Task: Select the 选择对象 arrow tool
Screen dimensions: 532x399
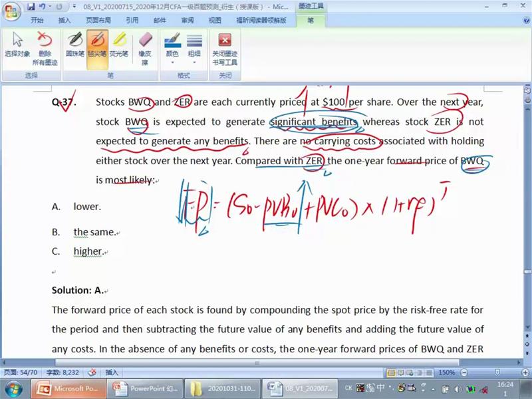Action: pyautogui.click(x=17, y=47)
